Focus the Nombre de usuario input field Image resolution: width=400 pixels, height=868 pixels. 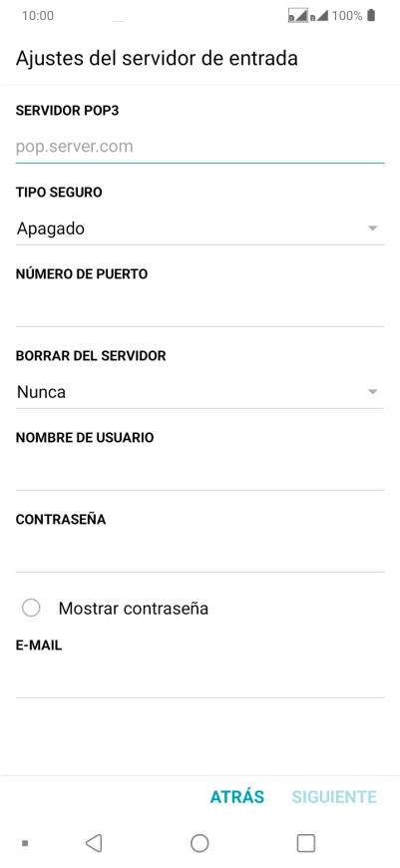200,473
